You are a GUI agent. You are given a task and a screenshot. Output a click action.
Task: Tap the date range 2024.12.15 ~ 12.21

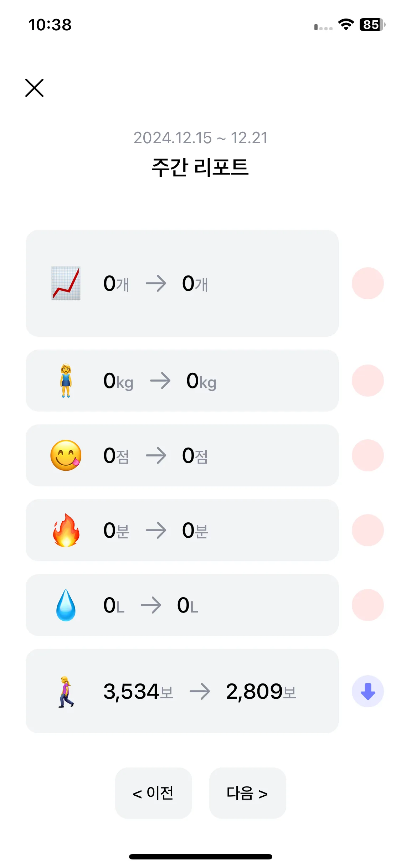tap(200, 138)
